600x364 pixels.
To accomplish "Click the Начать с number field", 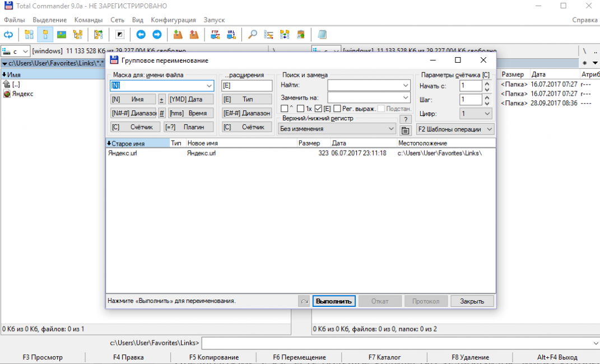I will click(x=471, y=86).
